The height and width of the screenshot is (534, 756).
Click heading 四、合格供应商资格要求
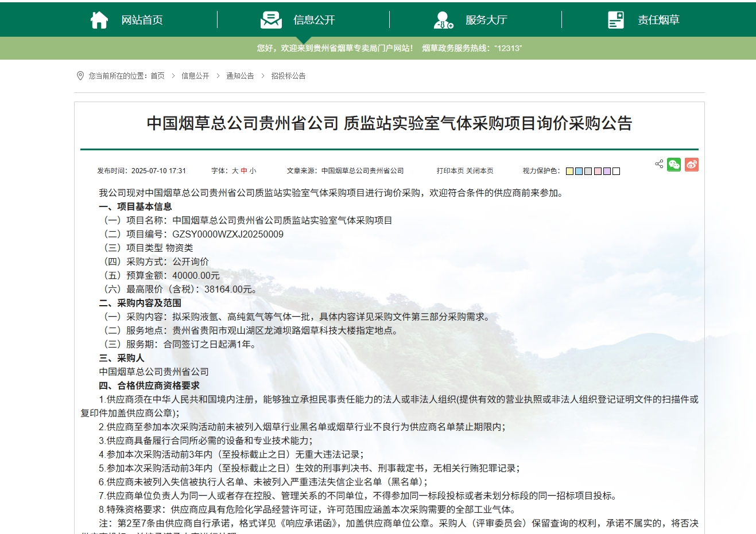[x=149, y=385]
